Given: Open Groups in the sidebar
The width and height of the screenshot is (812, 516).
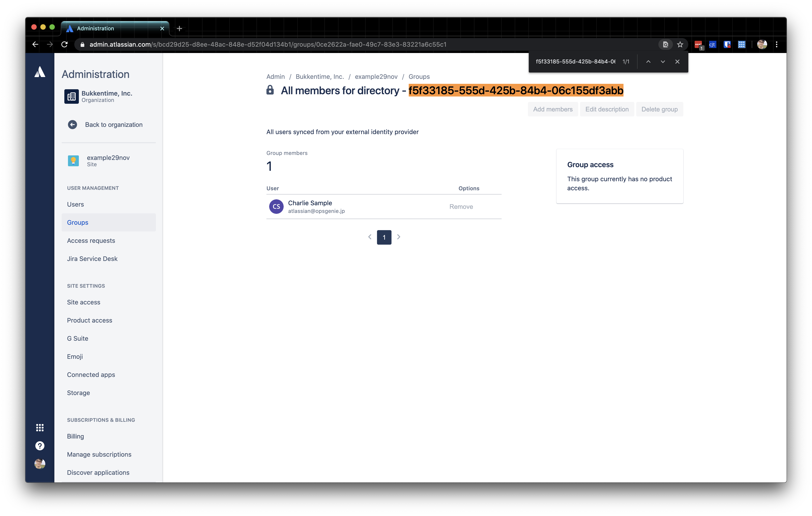Looking at the screenshot, I should pos(109,222).
